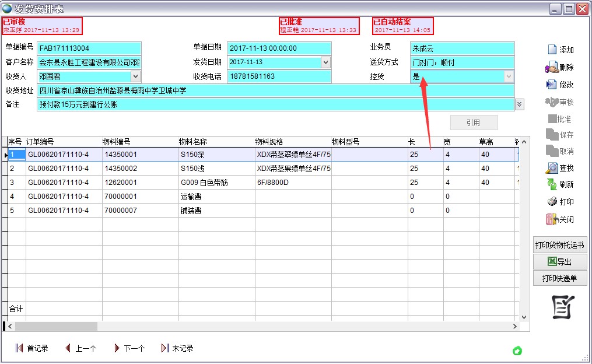
Task: Click the 单据编号 input field
Action: tap(89, 48)
